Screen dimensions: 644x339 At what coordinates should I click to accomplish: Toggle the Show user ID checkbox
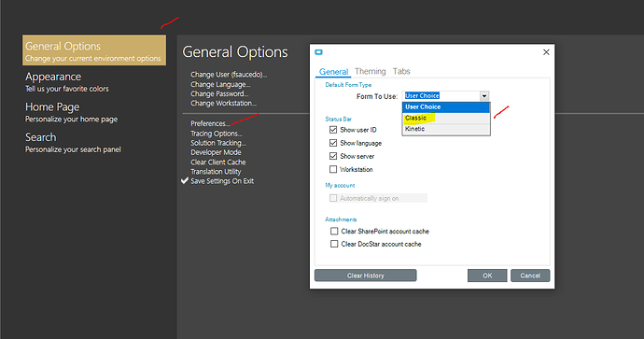pos(333,130)
